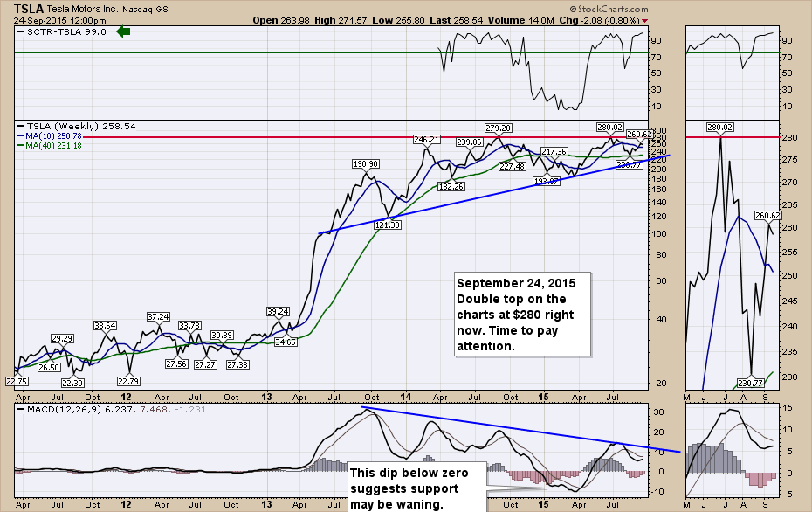Image resolution: width=812 pixels, height=512 pixels.
Task: Click the 33.78 peak price label
Action: (189, 325)
